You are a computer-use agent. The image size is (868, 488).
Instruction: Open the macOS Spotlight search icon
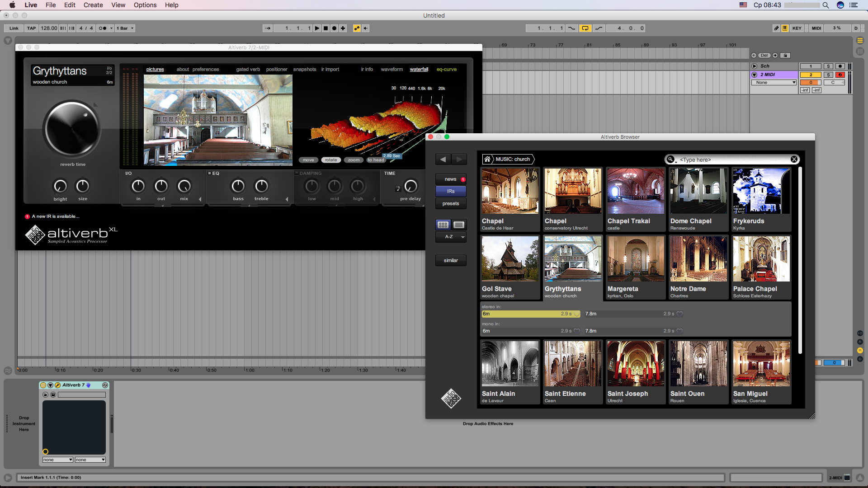[826, 5]
